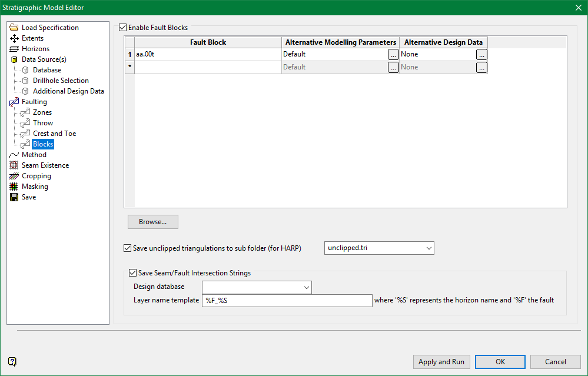Click the Save floppy disk icon
Image resolution: width=588 pixels, height=376 pixels.
pyautogui.click(x=14, y=197)
